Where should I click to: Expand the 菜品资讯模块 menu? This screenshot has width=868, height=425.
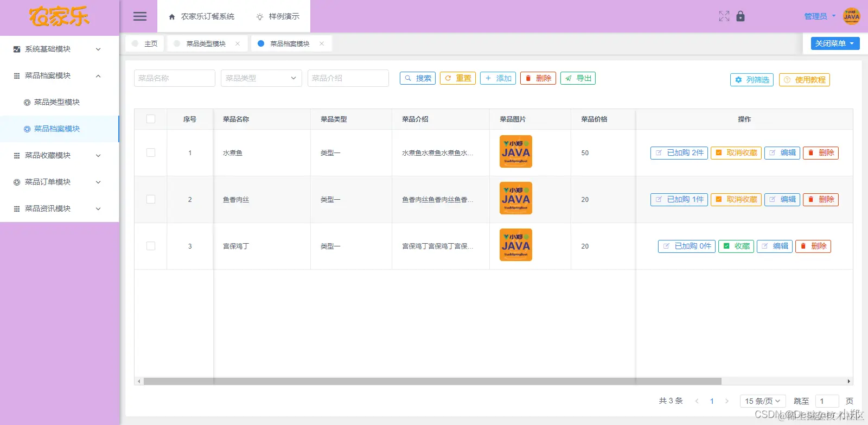coord(60,208)
